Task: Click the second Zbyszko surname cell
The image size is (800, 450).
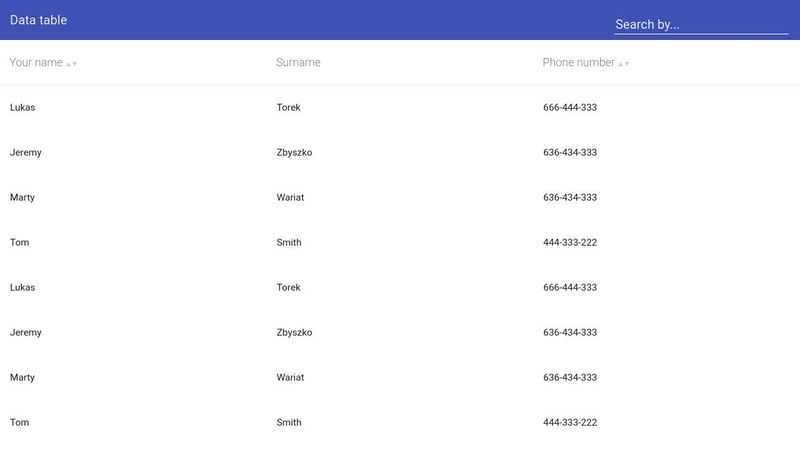Action: click(295, 332)
